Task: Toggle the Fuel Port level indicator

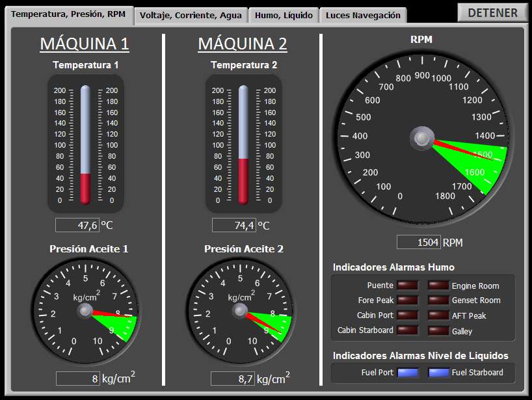Action: pos(408,373)
